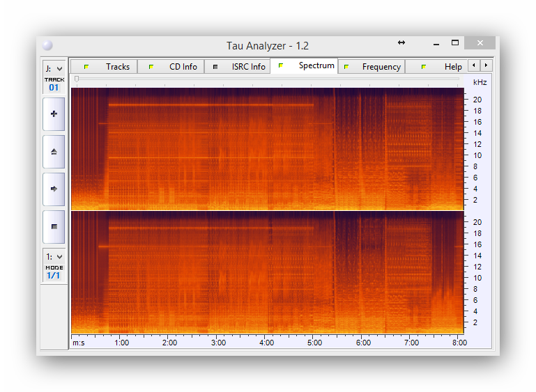
Task: Expand the analysis mode 1: dropdown
Action: pyautogui.click(x=54, y=257)
